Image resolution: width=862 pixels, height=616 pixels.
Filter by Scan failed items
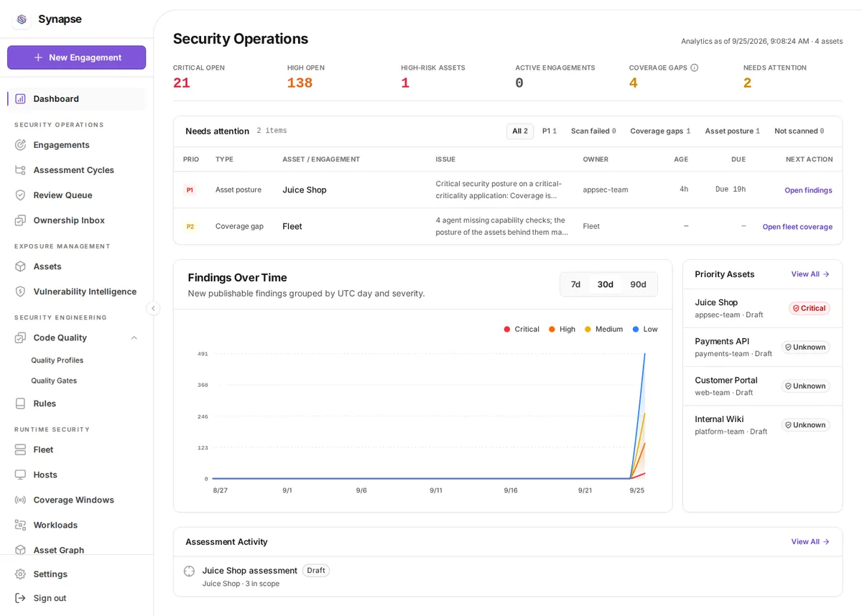pos(593,131)
